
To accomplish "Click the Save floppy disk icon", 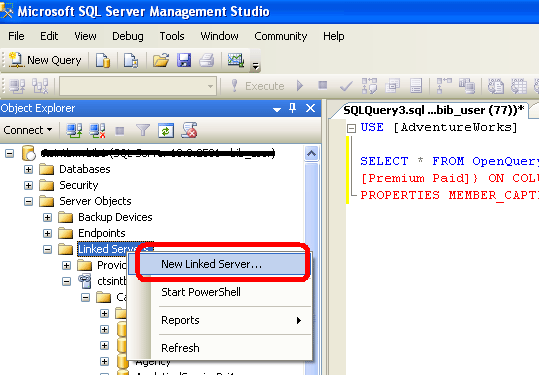I will [x=184, y=60].
